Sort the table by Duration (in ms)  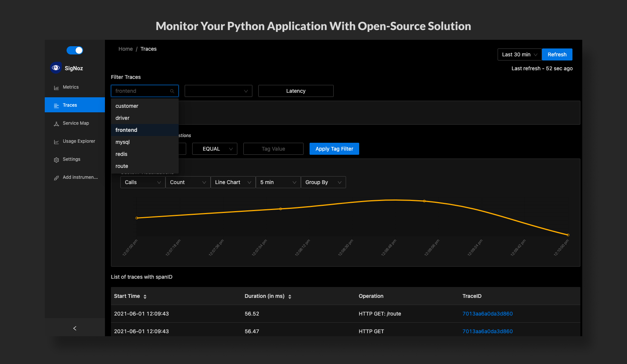[290, 296]
